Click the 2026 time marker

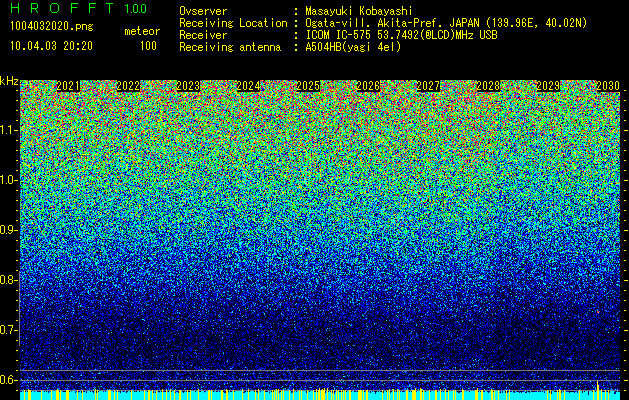point(368,86)
